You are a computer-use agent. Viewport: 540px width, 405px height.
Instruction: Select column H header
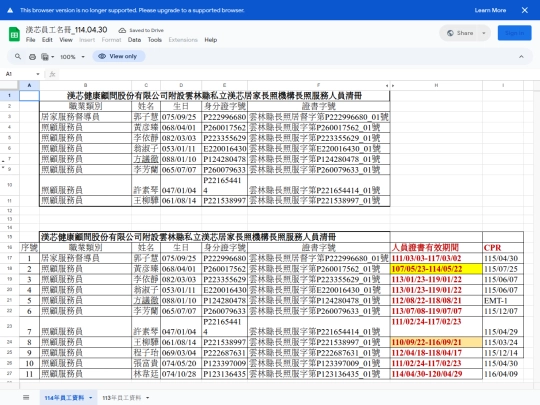(x=436, y=85)
